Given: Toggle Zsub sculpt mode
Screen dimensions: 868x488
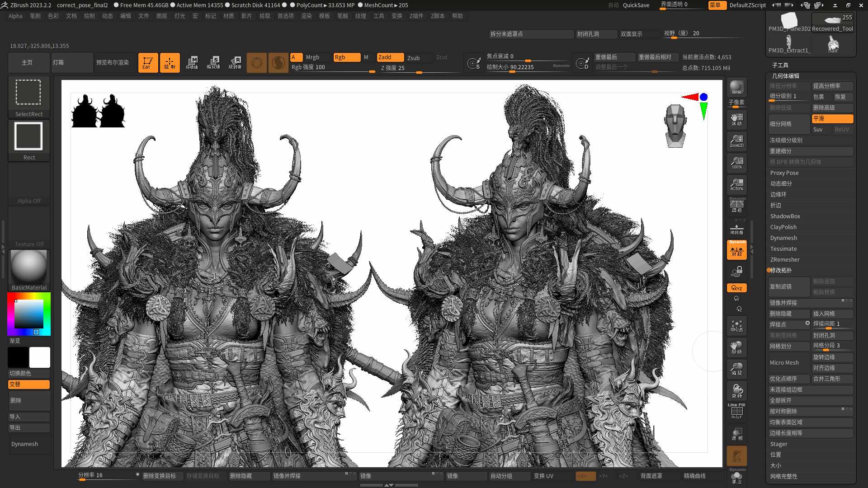Looking at the screenshot, I should (413, 57).
